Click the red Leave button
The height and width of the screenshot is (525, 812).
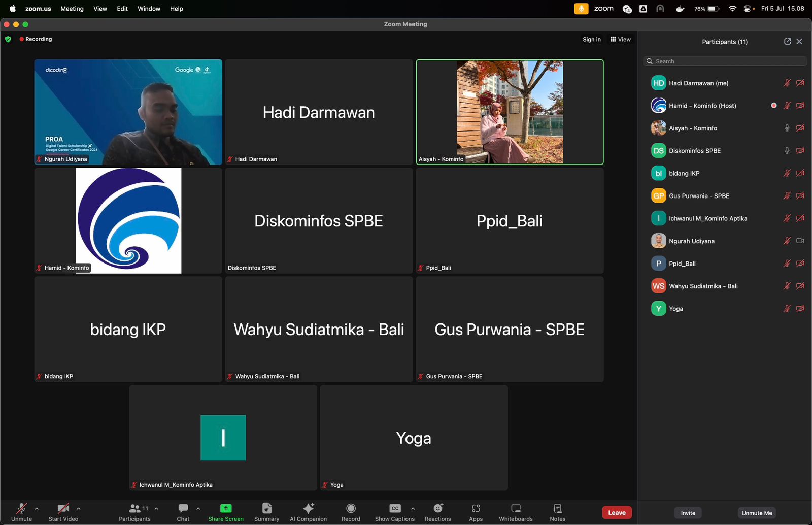pos(617,513)
